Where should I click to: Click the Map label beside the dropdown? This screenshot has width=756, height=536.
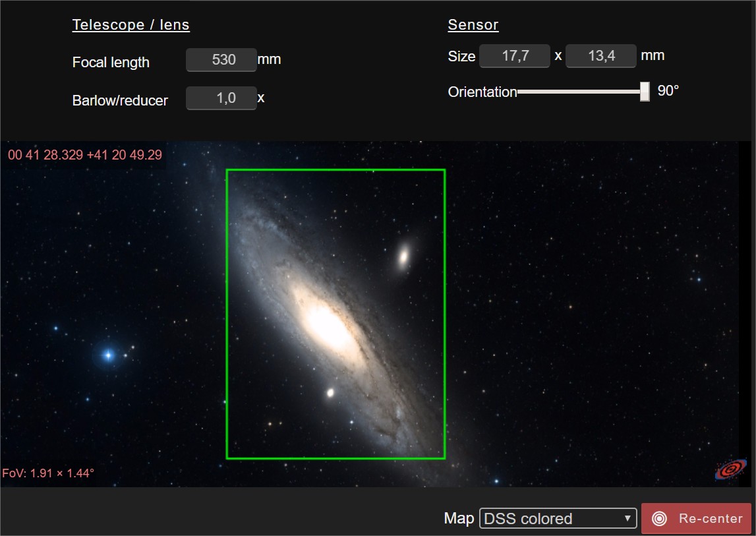point(459,519)
